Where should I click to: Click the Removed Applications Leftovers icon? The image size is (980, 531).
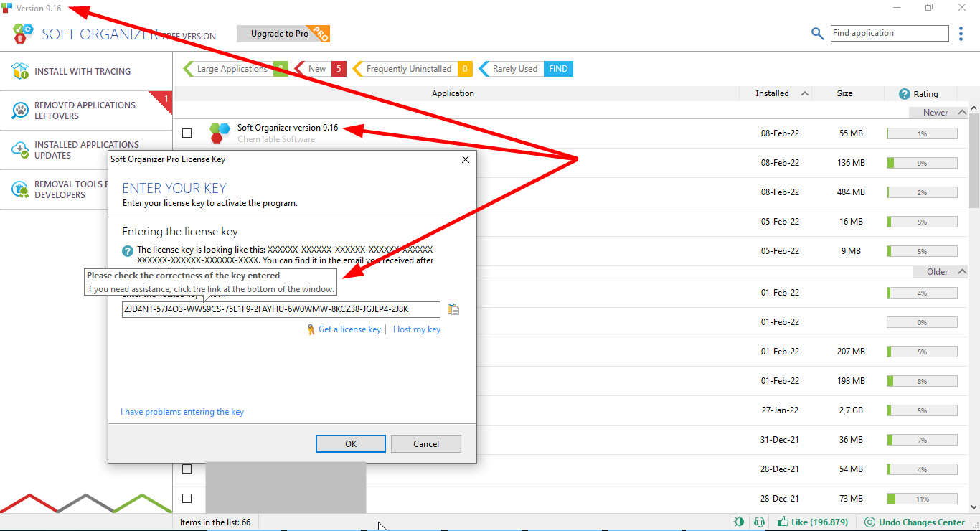click(x=20, y=111)
